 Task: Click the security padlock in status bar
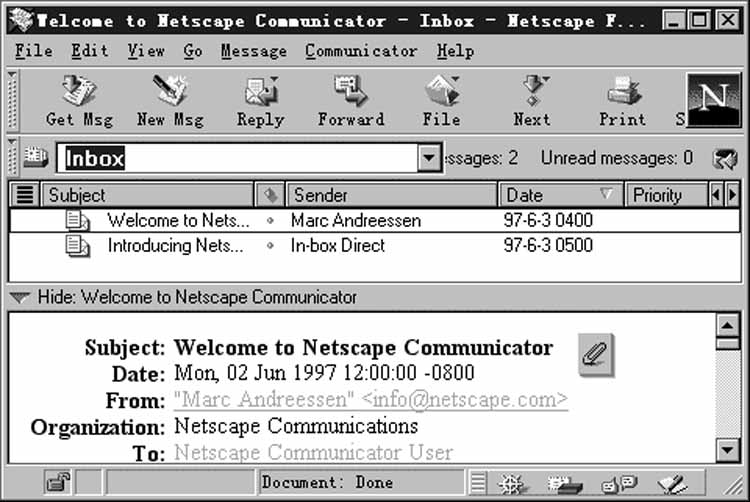58,482
